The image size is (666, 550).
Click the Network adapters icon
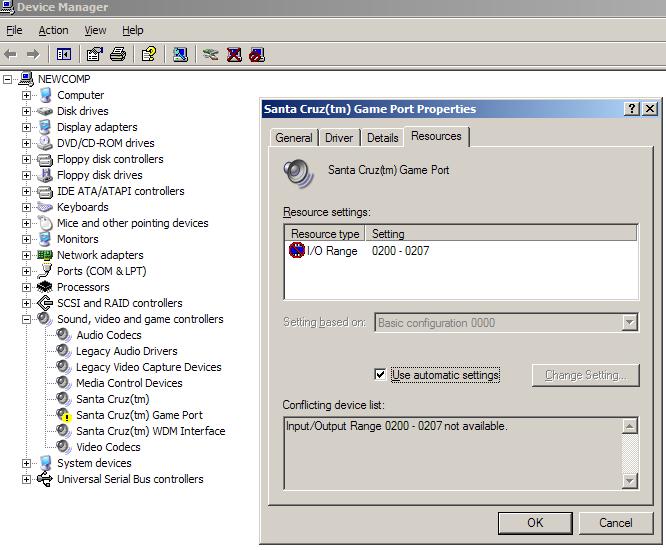(x=45, y=255)
